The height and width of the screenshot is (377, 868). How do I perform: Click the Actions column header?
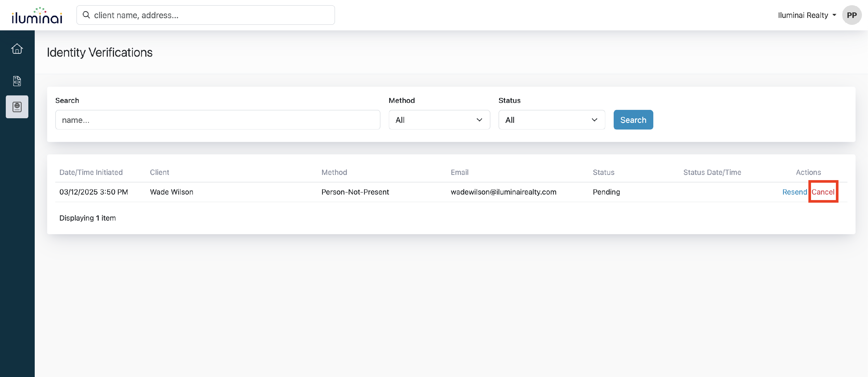(x=808, y=172)
